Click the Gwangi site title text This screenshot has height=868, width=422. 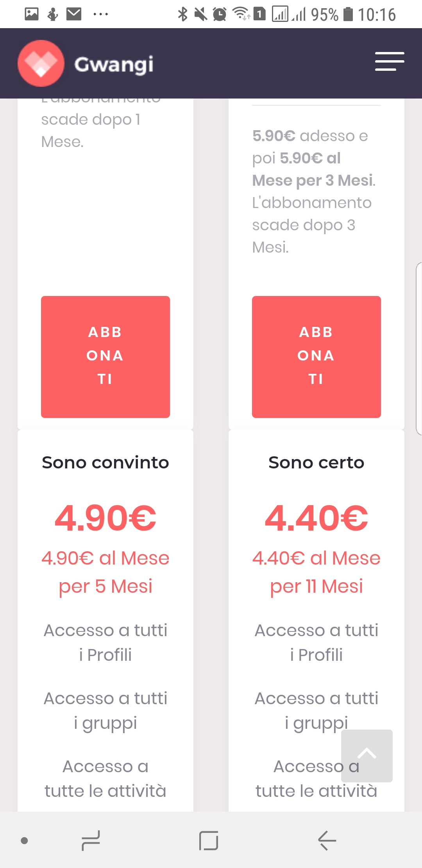pyautogui.click(x=114, y=65)
